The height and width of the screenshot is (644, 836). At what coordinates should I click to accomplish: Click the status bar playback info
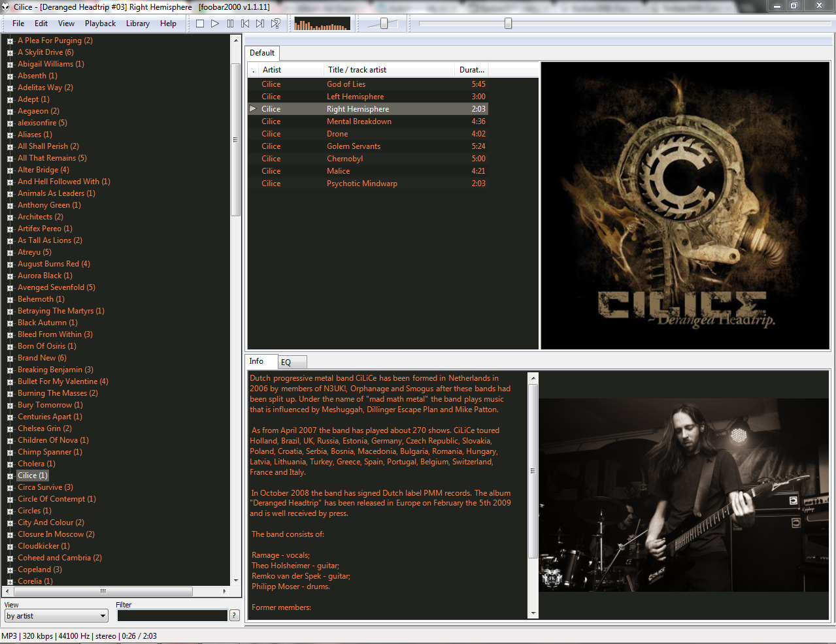coord(79,636)
